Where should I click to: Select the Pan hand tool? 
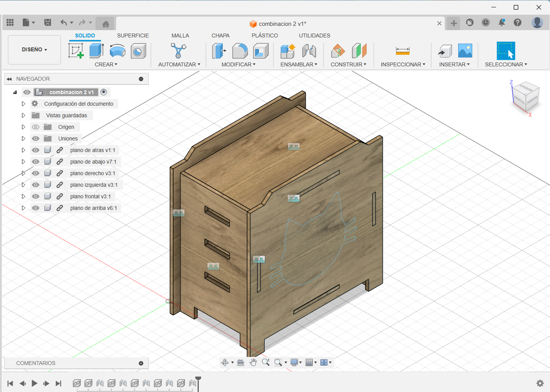[253, 362]
